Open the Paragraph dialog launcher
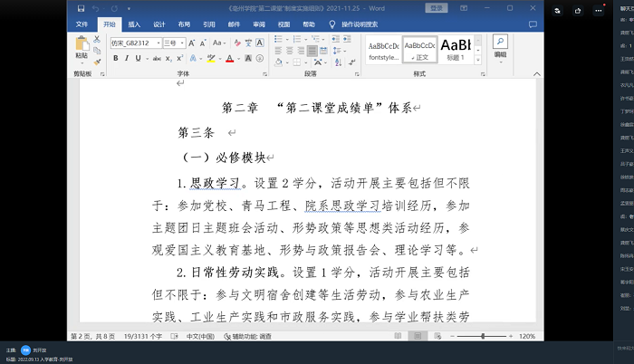This screenshot has width=634, height=364. (x=357, y=74)
